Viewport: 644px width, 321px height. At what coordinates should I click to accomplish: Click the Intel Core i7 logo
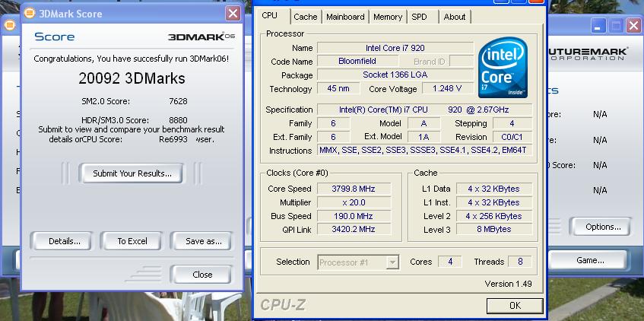503,68
